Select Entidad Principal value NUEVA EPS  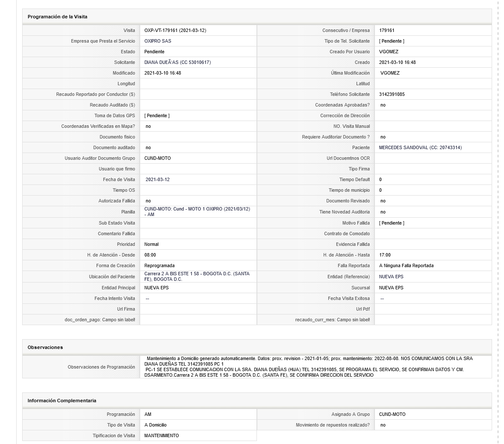coord(156,288)
